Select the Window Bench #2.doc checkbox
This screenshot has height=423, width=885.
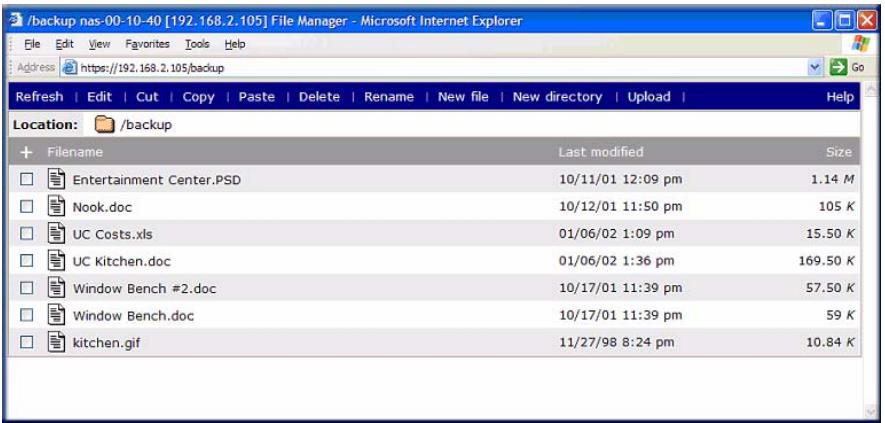[x=27, y=288]
